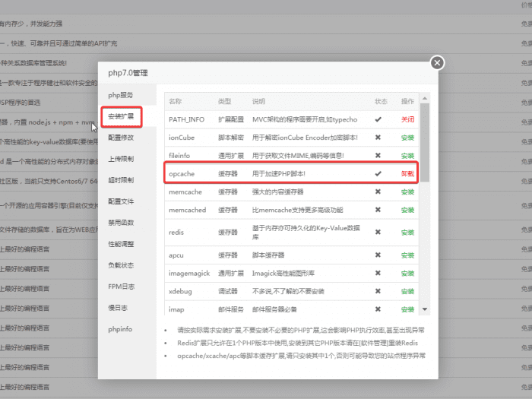Click the checkmark status icon for opcache
Viewport: 532px width, 399px height.
click(378, 174)
